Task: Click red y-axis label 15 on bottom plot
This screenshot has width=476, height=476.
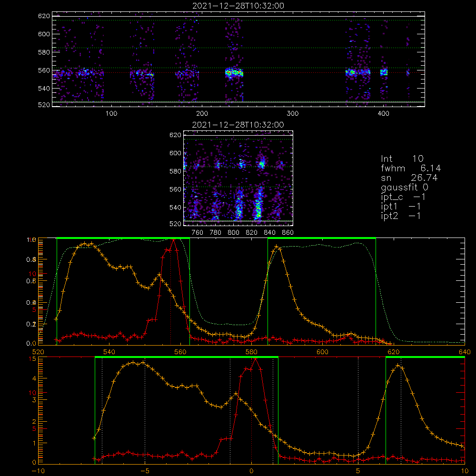Action: [32, 358]
